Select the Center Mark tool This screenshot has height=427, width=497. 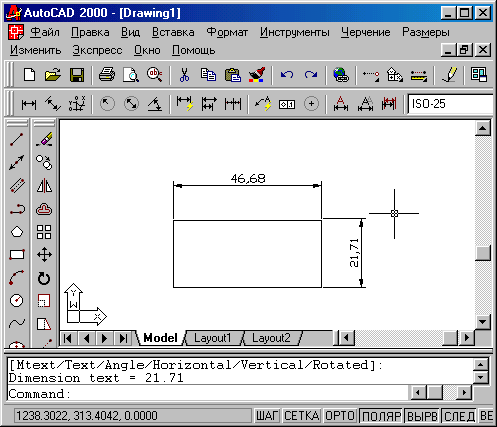311,104
